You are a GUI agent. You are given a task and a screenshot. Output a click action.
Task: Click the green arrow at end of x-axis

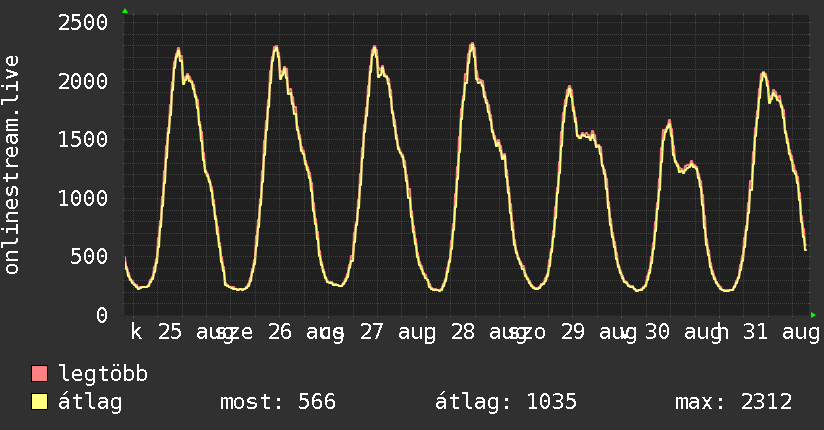[813, 315]
